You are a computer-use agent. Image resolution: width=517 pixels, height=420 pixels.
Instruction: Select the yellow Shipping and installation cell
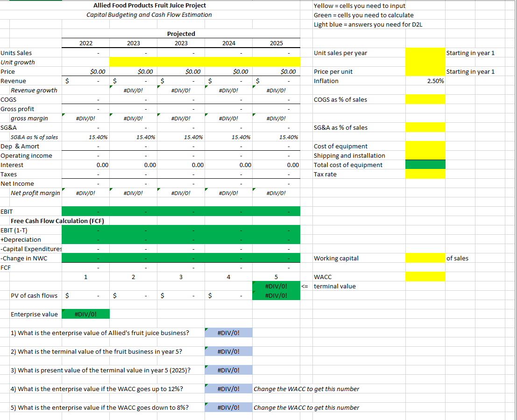point(425,155)
